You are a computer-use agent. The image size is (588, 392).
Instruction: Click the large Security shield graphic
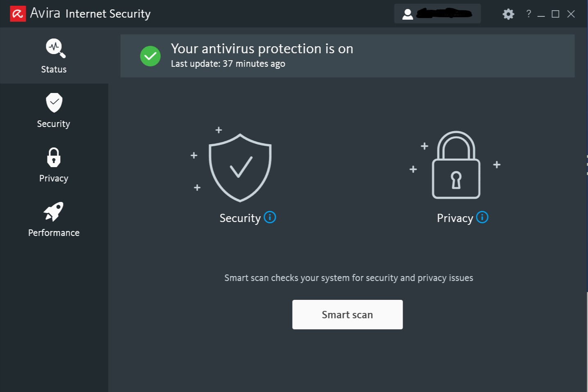[240, 168]
